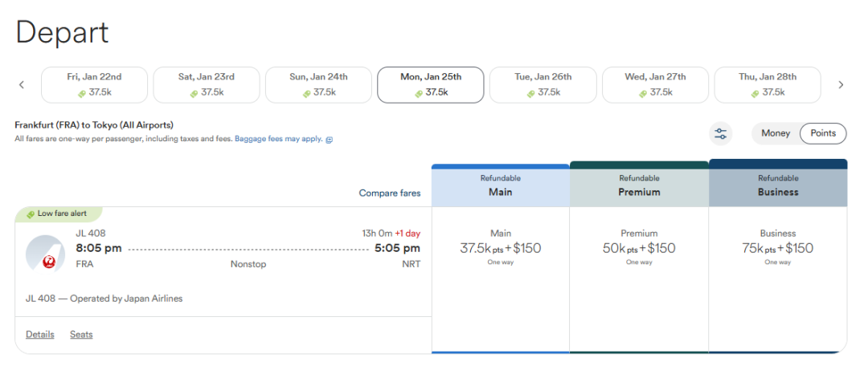Select Sun, Jan 24th date
The image size is (868, 366).
319,84
